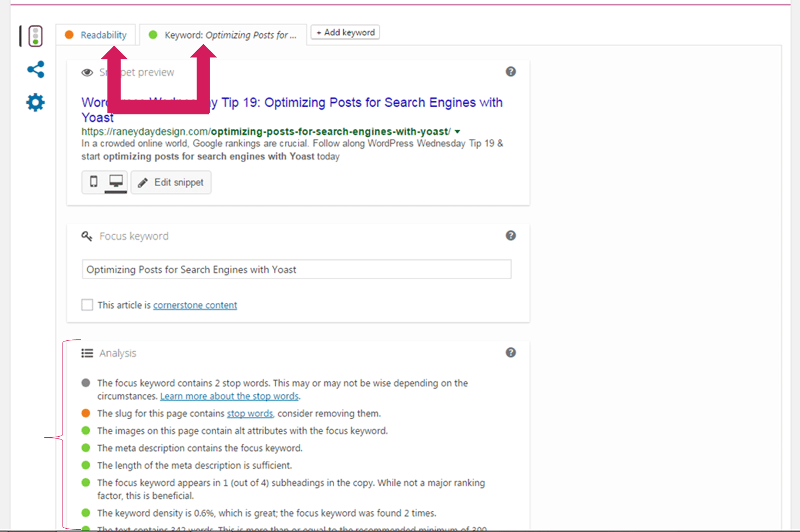Open the traffic light content optimization tab
This screenshot has width=800, height=532.
pos(35,36)
